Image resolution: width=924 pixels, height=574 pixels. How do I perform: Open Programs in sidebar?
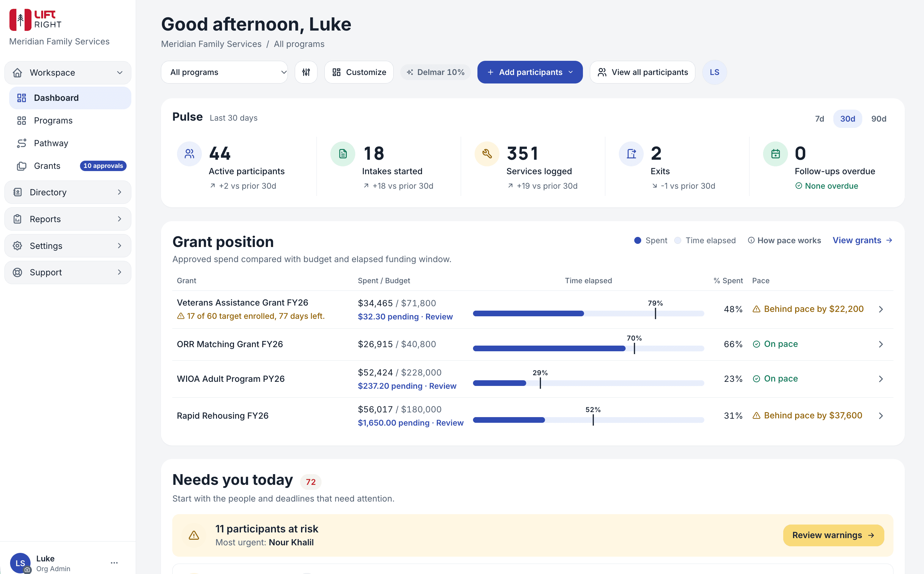70,121
